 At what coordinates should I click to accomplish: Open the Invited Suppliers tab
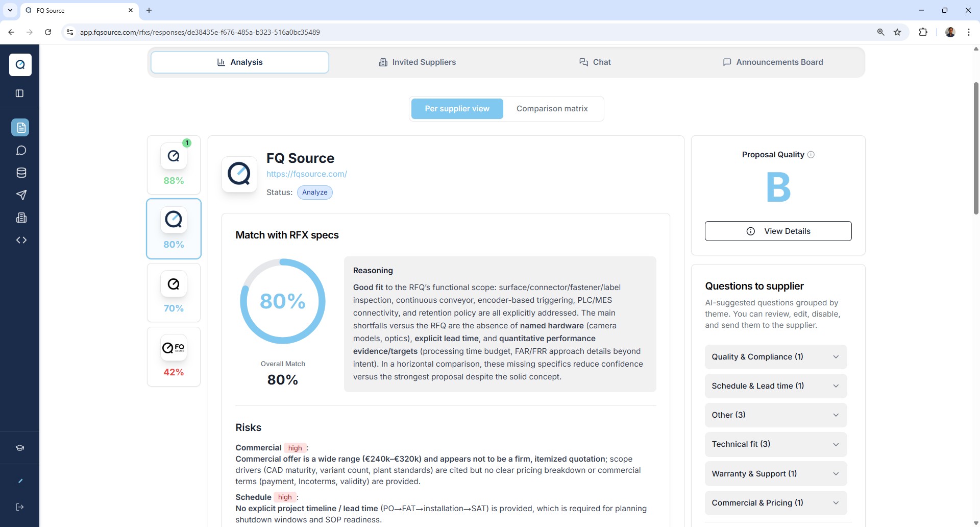click(418, 62)
